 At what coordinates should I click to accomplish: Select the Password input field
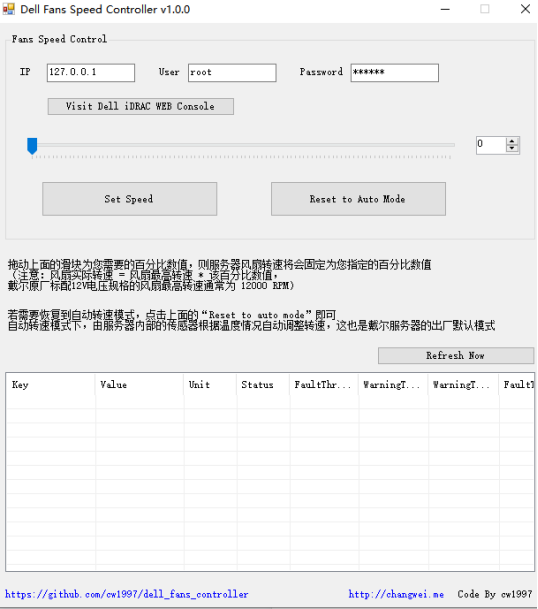click(x=395, y=73)
